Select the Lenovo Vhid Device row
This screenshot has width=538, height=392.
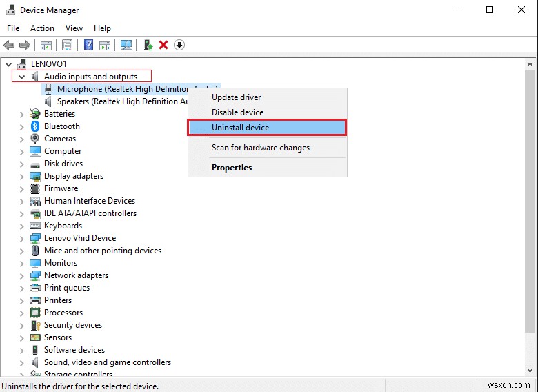(80, 238)
